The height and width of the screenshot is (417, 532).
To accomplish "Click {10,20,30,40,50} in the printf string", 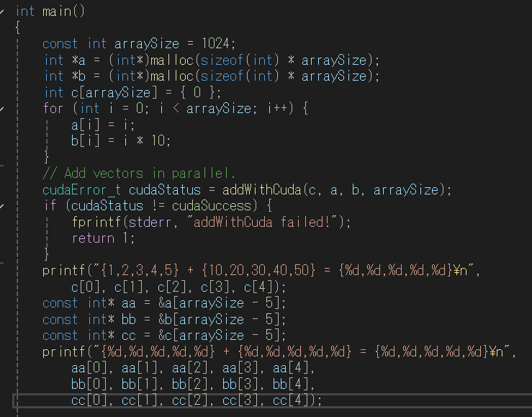I will 259,270.
